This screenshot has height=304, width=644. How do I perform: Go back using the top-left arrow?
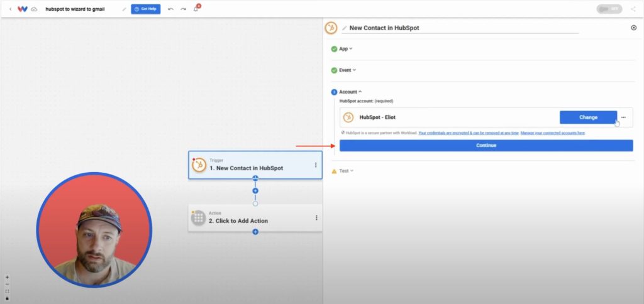pyautogui.click(x=10, y=9)
